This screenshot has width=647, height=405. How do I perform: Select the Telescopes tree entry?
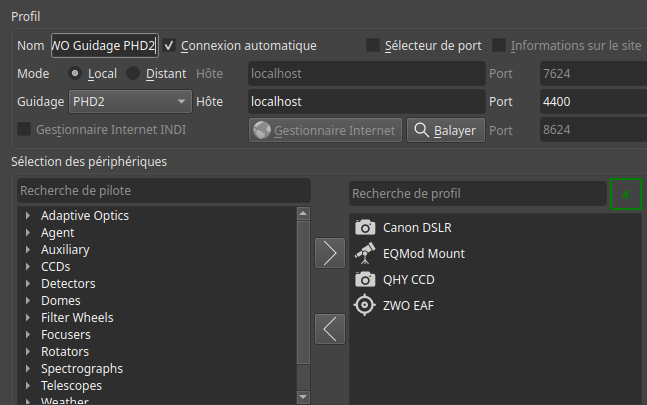71,386
